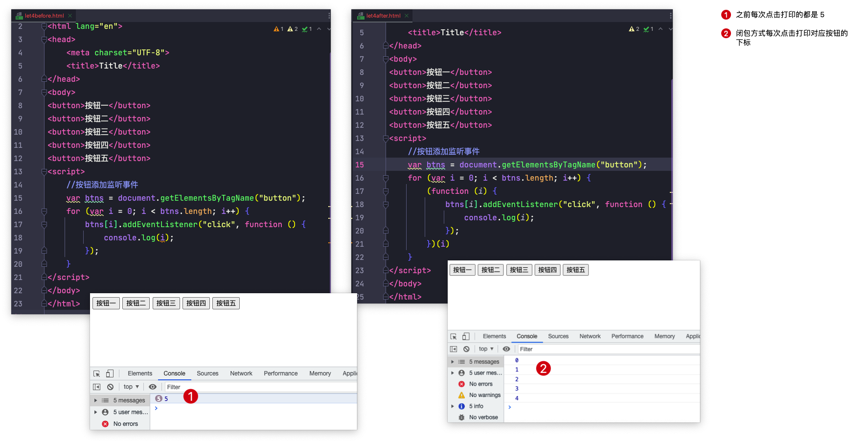Viewport: 868px width, 443px height.
Task: Toggle live expression eye in console showing 0–4
Action: (x=506, y=349)
